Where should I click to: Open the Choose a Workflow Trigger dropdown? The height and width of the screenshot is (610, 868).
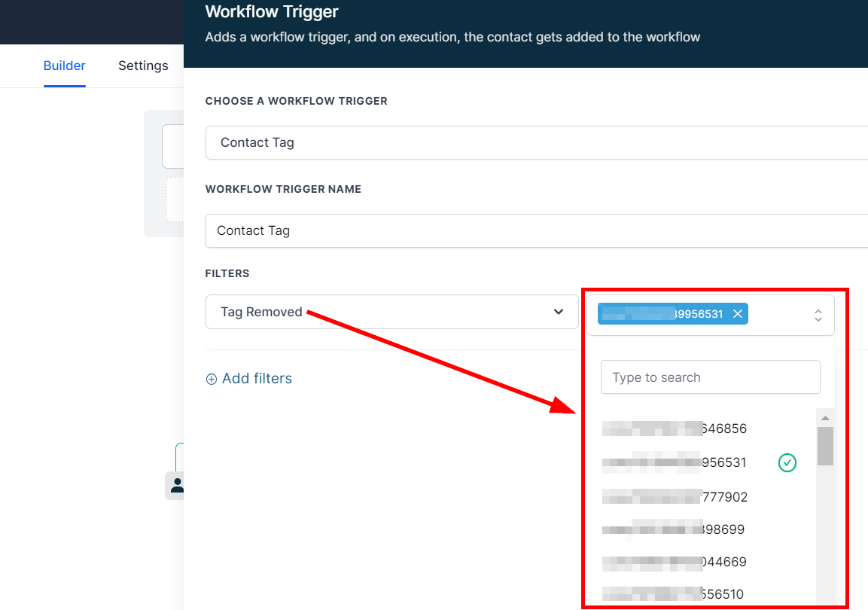(x=536, y=142)
